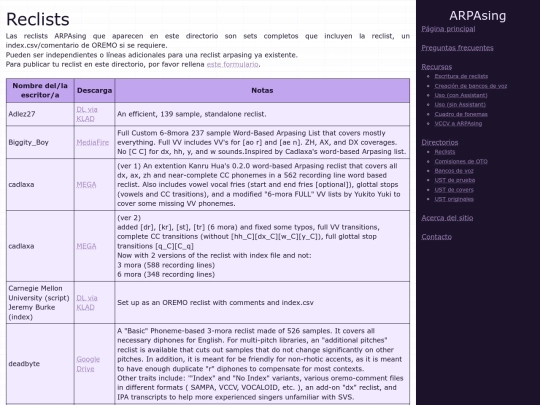Open deadbyte's Google Drive link
The width and height of the screenshot is (540, 405).
click(88, 364)
